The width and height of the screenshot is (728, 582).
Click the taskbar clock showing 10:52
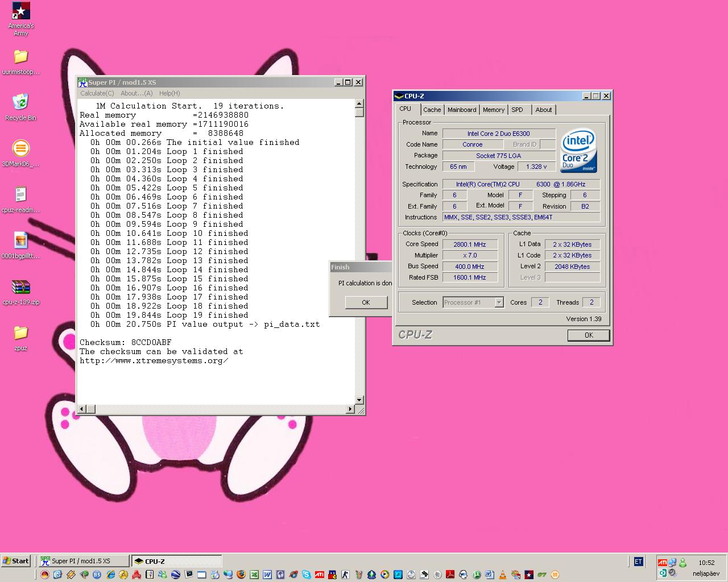[x=706, y=563]
